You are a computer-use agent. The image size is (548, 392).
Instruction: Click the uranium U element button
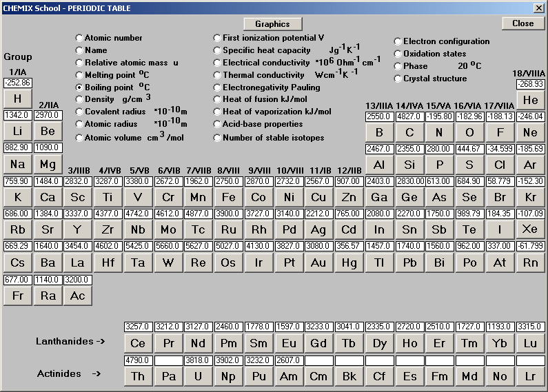pos(198,376)
